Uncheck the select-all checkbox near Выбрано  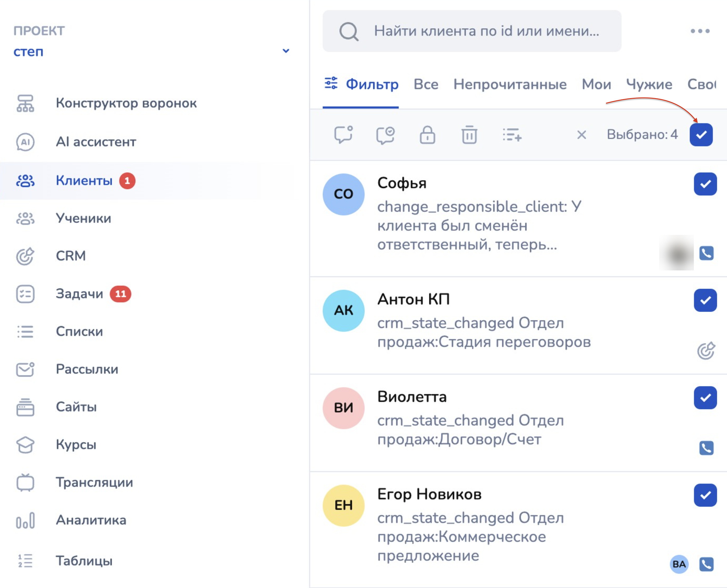point(701,135)
